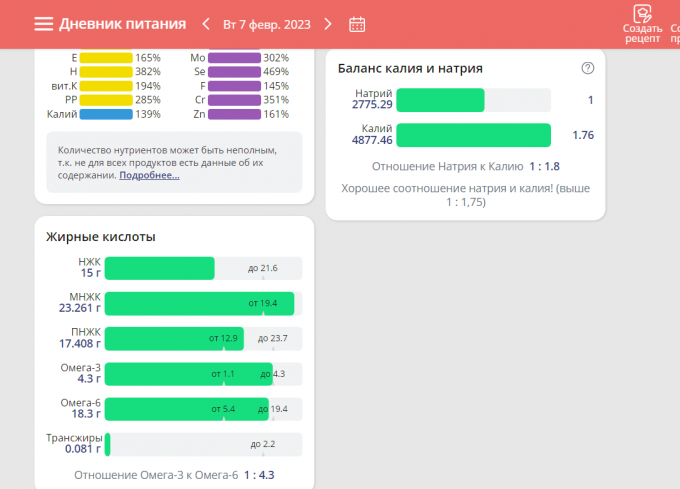This screenshot has height=489, width=680.
Task: Click the Трансжиры bar row
Action: pos(203,443)
